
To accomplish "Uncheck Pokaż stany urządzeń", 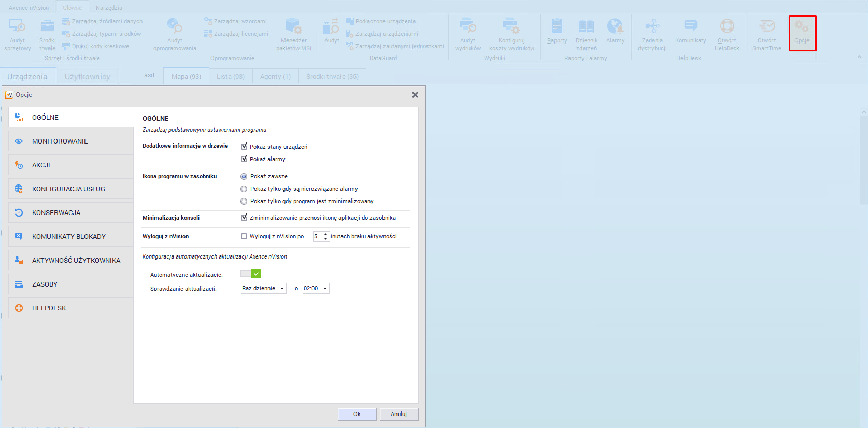I will point(244,147).
